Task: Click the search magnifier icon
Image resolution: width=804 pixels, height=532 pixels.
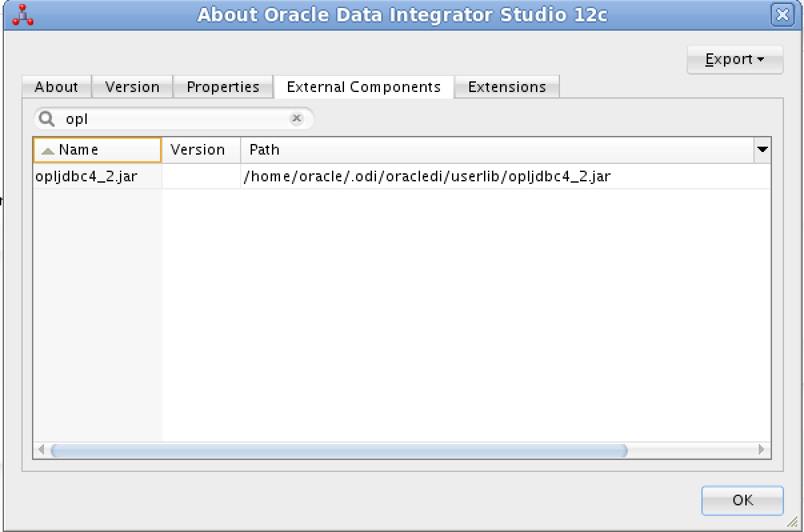Action: pos(45,118)
